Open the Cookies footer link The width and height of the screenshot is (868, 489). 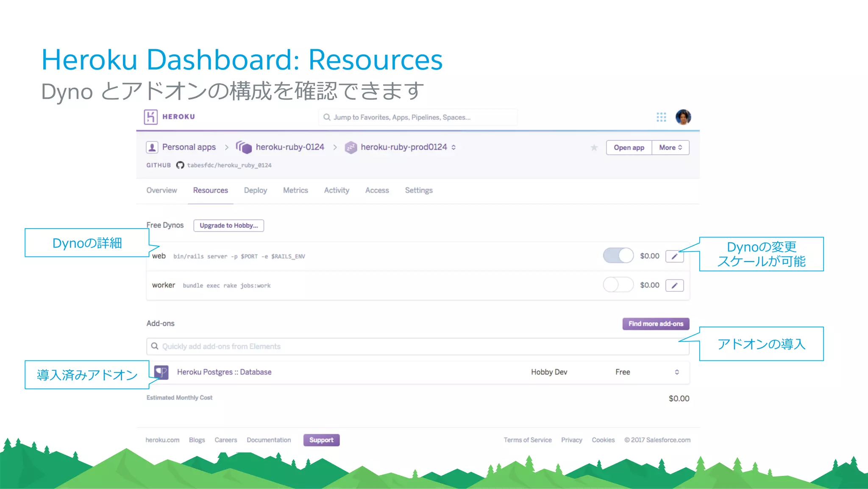pos(603,440)
